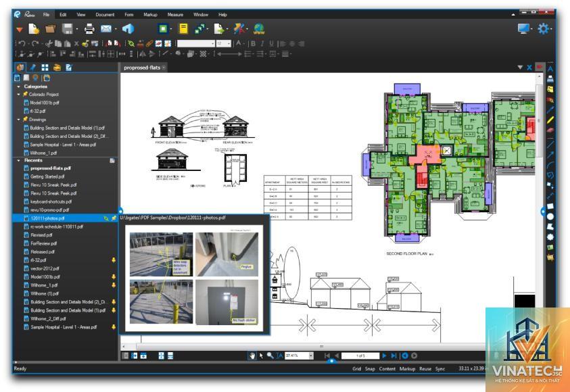Open vector-2012.pdf in Recents

45,268
